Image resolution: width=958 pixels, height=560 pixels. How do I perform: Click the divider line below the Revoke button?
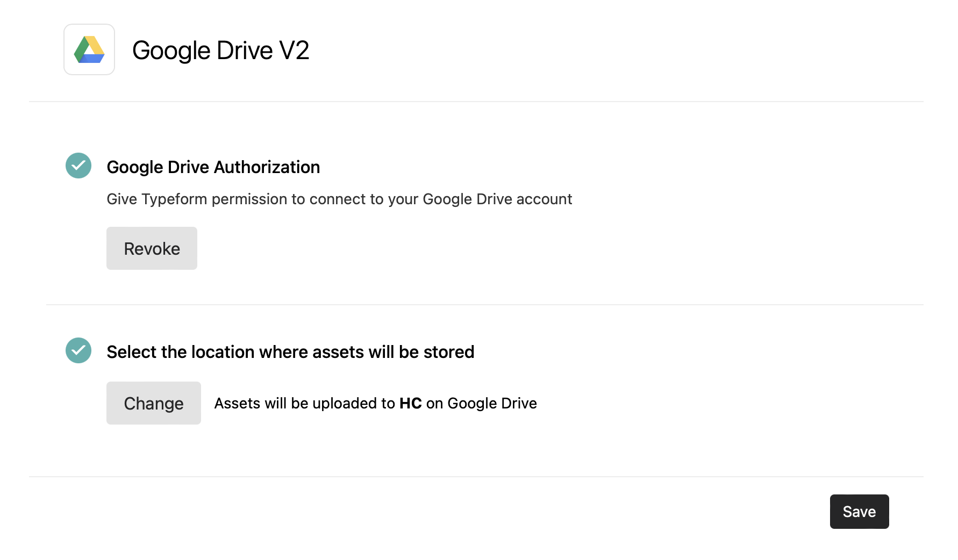(x=484, y=305)
